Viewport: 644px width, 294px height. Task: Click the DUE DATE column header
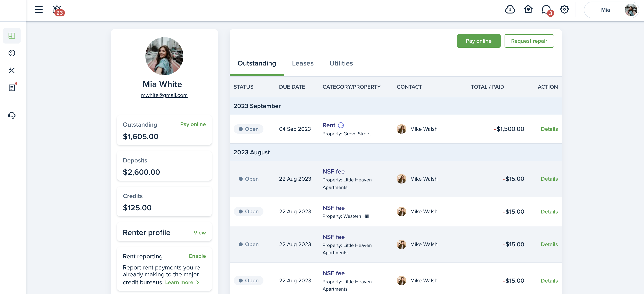point(292,87)
